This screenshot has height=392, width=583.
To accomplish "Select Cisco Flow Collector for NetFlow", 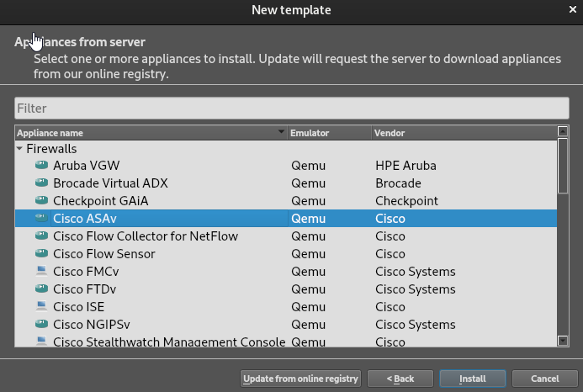I will tap(285, 236).
